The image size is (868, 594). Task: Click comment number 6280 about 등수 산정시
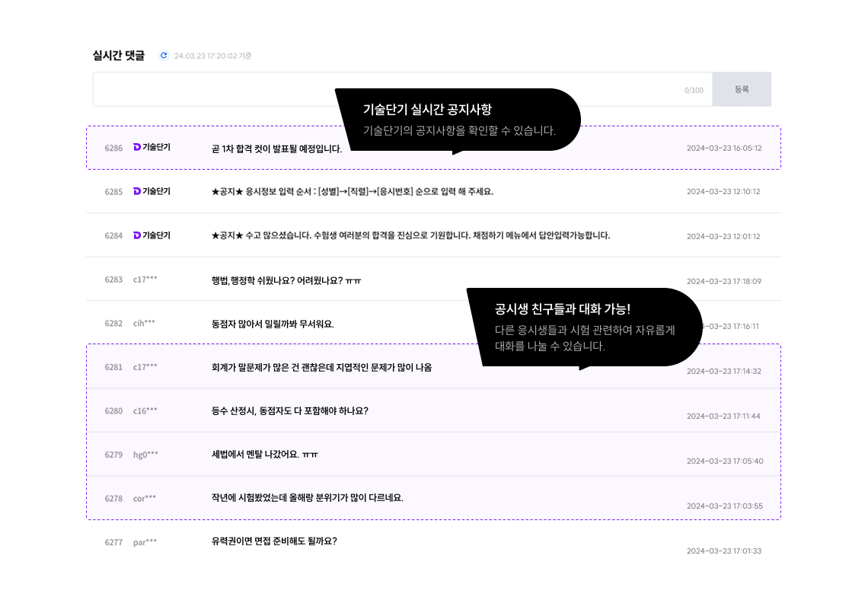point(113,410)
